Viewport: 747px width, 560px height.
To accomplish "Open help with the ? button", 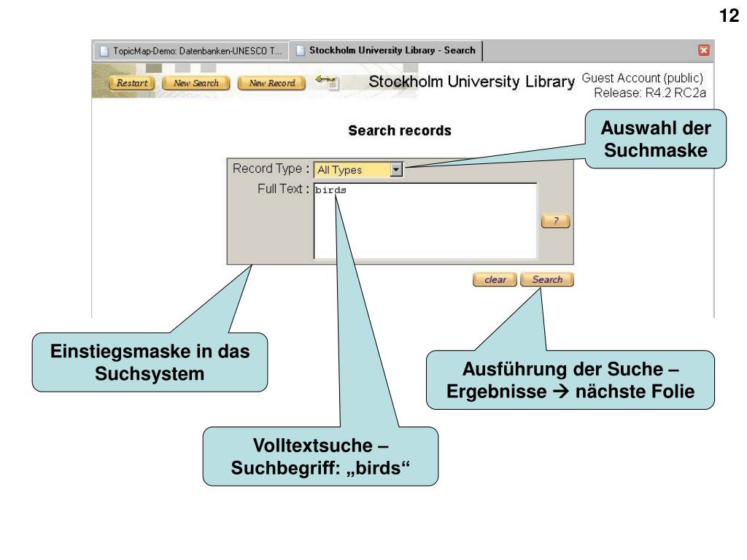I will (x=555, y=221).
